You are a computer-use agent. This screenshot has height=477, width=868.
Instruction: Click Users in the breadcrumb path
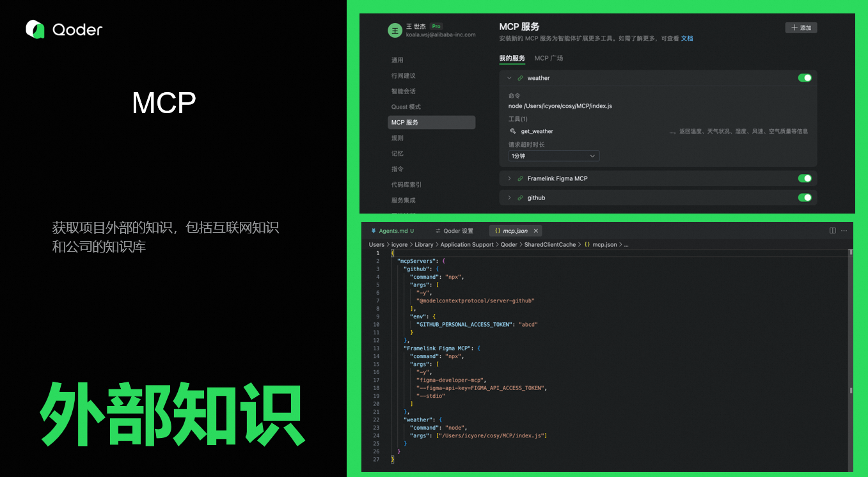pyautogui.click(x=377, y=244)
